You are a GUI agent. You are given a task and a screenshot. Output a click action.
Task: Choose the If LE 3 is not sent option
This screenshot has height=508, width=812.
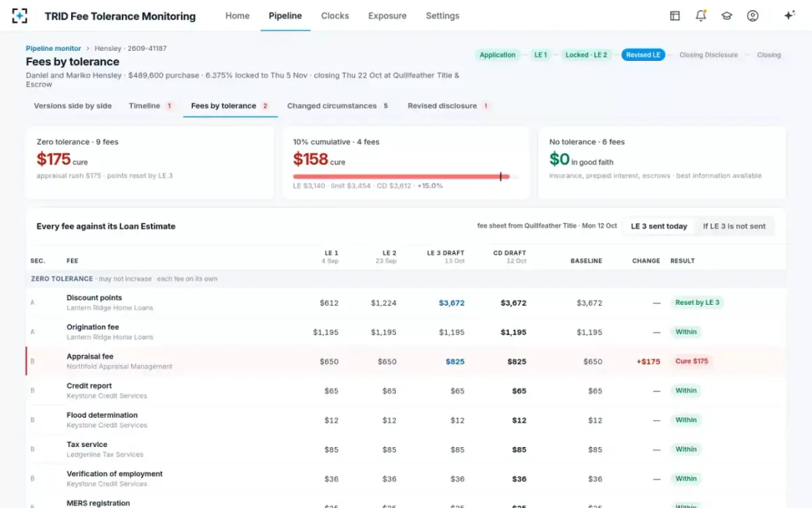coord(734,226)
